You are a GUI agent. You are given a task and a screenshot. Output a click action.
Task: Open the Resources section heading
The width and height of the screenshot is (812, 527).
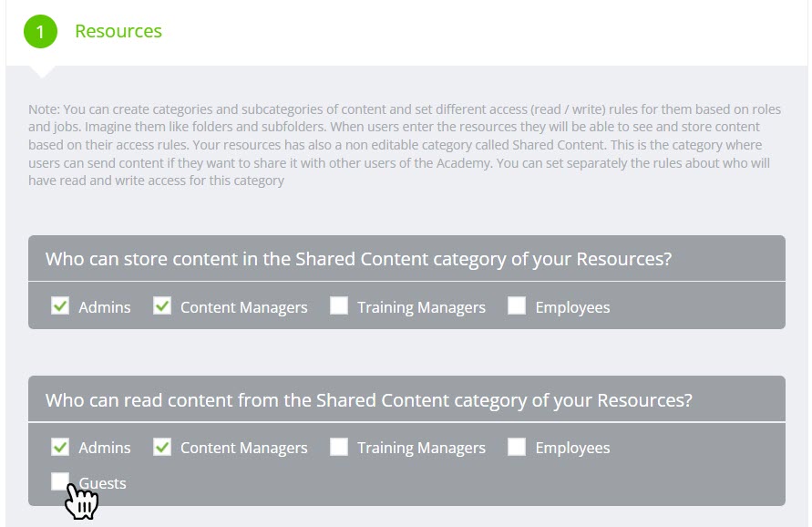[x=118, y=31]
